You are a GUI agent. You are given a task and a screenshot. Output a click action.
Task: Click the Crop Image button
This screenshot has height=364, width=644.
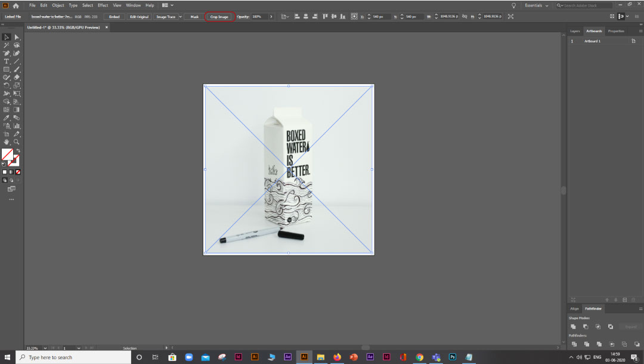point(219,17)
